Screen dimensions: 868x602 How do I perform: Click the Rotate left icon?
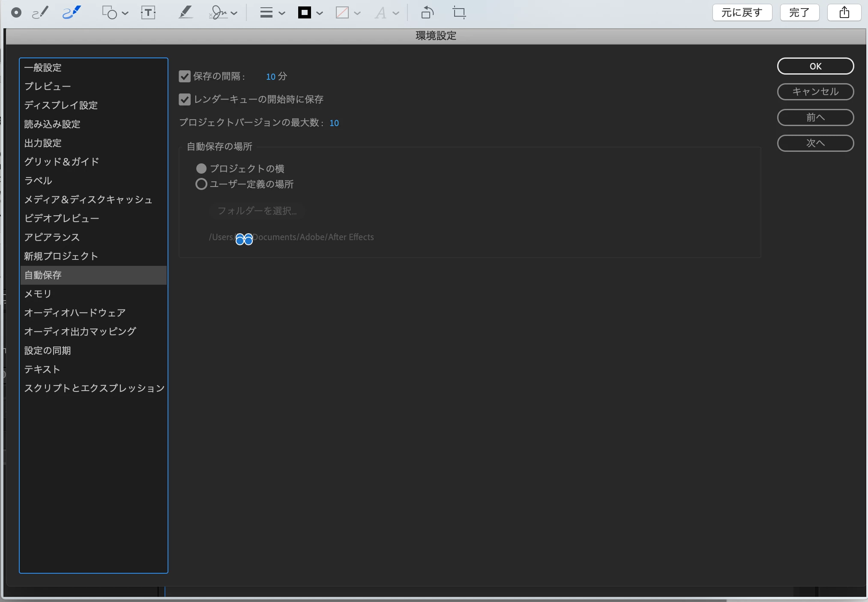pos(427,12)
